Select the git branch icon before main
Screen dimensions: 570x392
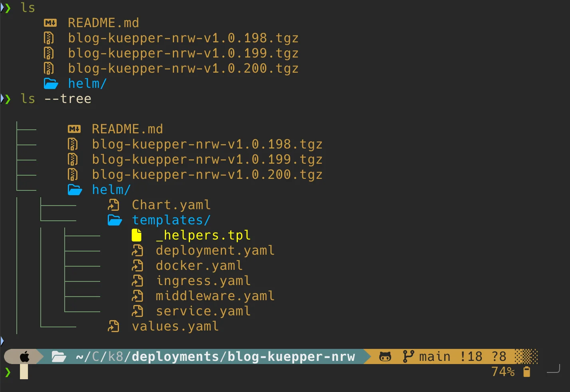tap(409, 356)
